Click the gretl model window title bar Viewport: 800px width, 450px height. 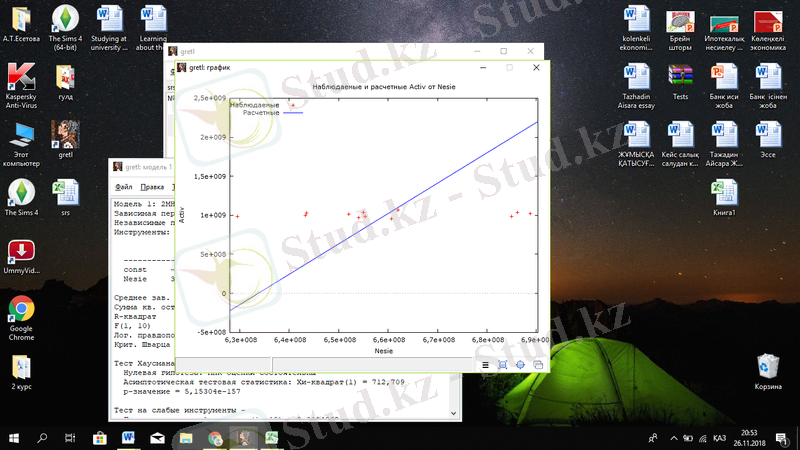(141, 167)
